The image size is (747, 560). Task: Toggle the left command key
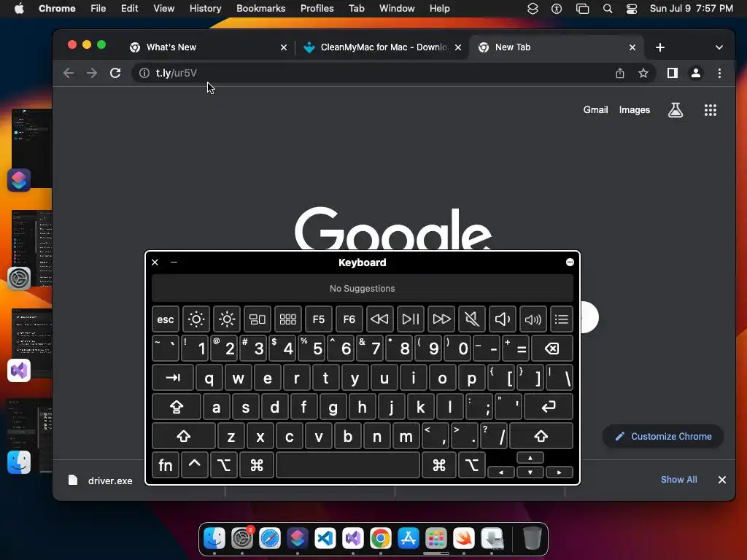point(256,464)
